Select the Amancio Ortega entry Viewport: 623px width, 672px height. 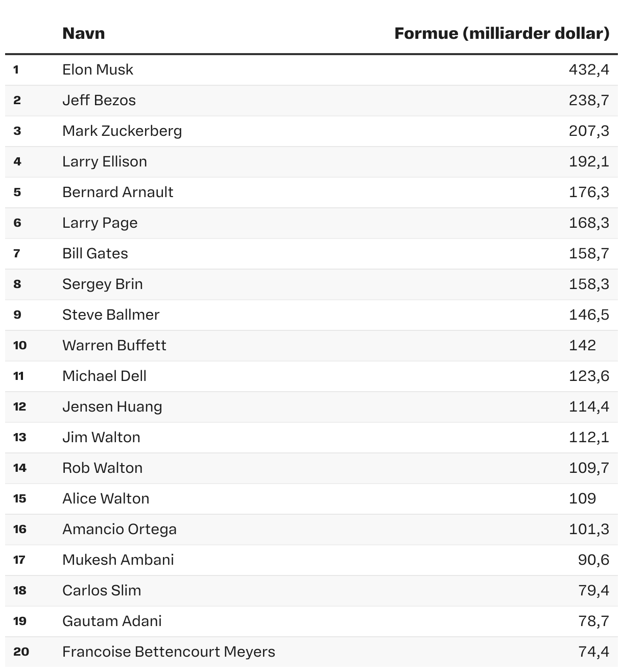coord(119,529)
